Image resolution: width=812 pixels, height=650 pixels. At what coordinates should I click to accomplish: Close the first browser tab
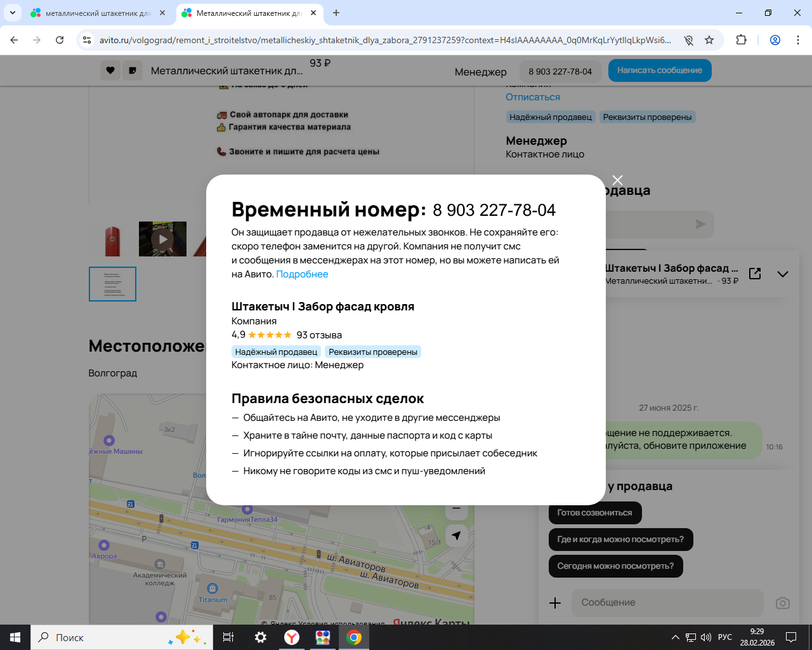162,13
